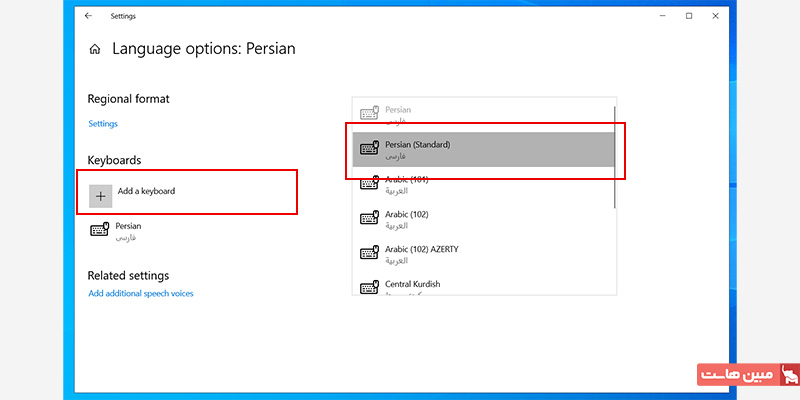Click the plus icon for adding keyboard

pyautogui.click(x=100, y=196)
